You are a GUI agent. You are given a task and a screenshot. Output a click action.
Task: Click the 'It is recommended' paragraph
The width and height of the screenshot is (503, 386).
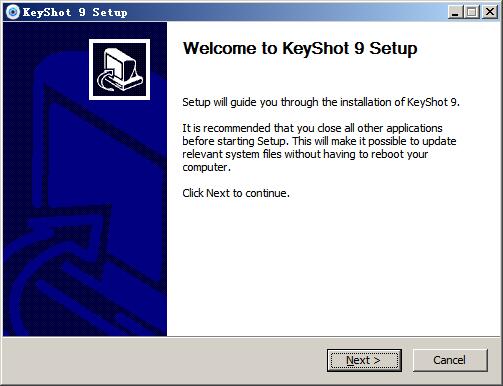pyautogui.click(x=319, y=147)
